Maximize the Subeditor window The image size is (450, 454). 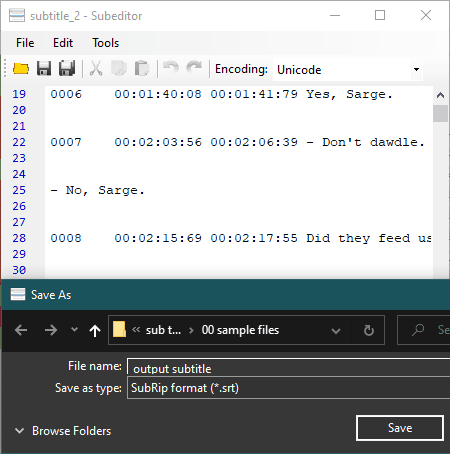point(380,15)
